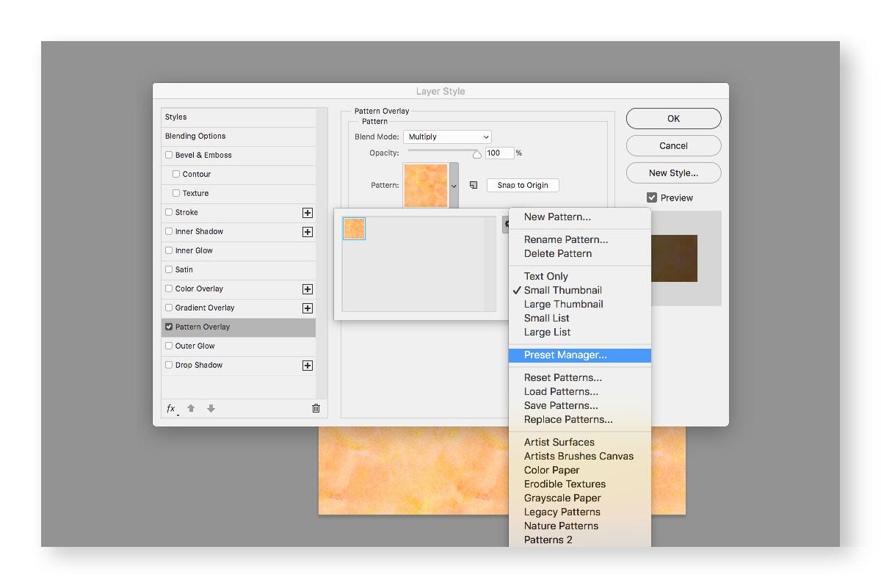Image resolution: width=881 pixels, height=588 pixels.
Task: Enable the Contour checkbox
Action: pyautogui.click(x=176, y=174)
